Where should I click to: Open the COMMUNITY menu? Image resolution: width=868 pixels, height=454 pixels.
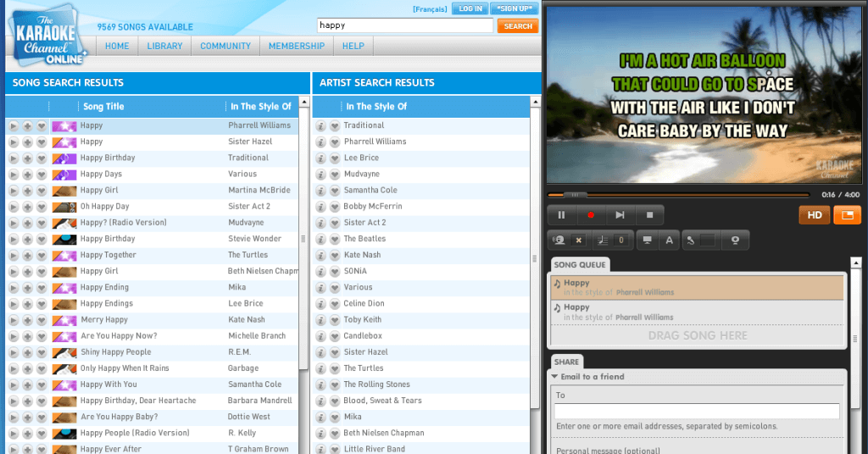[x=225, y=46]
